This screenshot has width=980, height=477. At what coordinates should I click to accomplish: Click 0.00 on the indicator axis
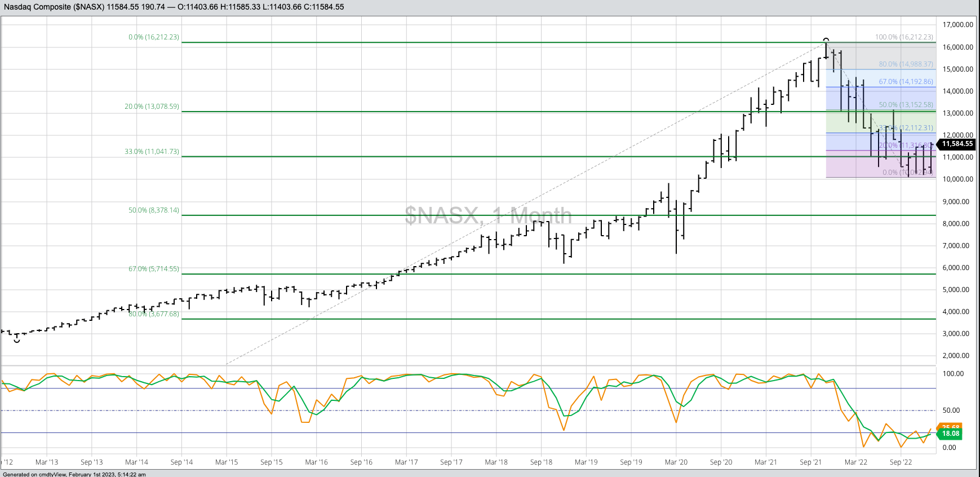click(x=950, y=448)
